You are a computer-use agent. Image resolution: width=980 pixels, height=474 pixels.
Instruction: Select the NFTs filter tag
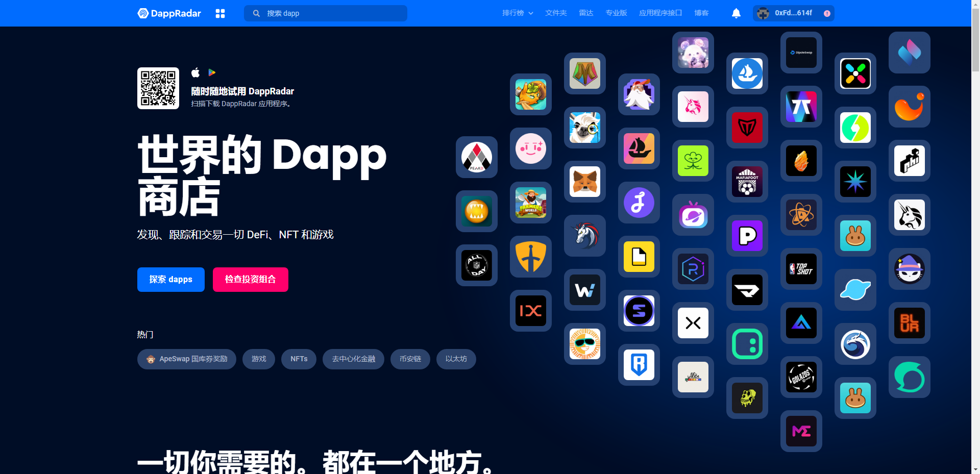[299, 359]
